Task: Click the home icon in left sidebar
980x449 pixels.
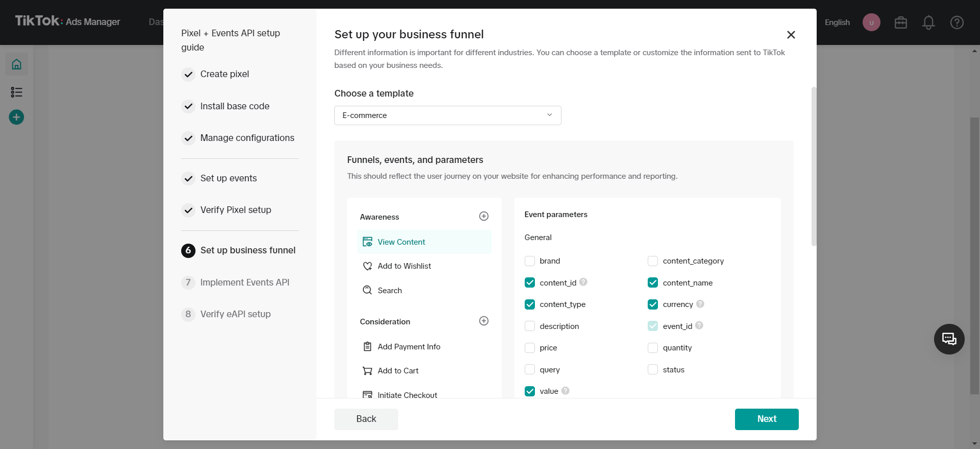Action: point(16,64)
